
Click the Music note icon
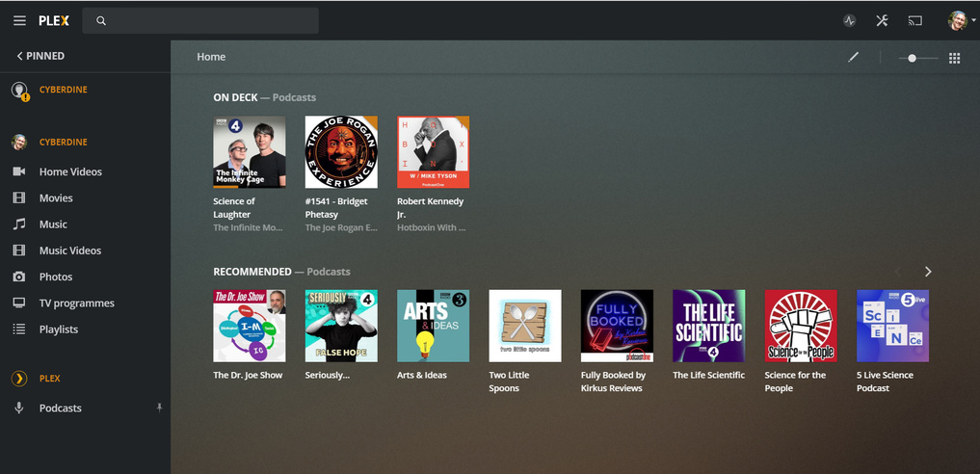[x=19, y=224]
